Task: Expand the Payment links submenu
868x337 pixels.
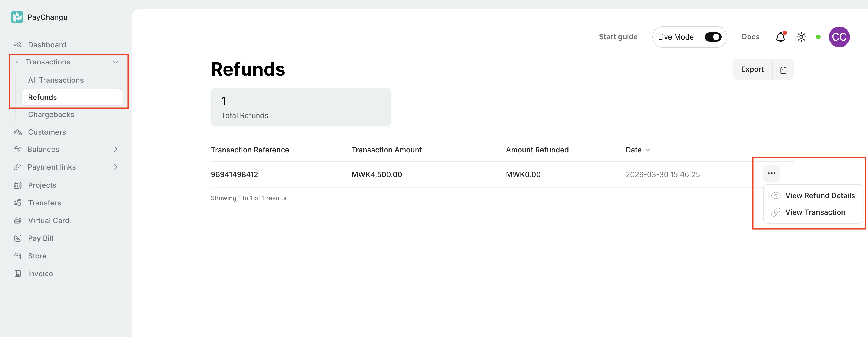Action: click(116, 167)
